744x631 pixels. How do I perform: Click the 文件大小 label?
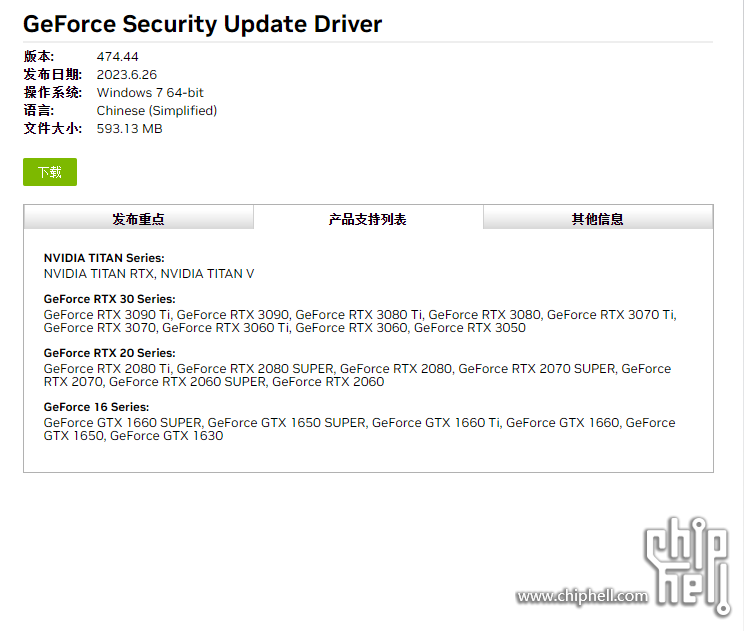point(46,129)
